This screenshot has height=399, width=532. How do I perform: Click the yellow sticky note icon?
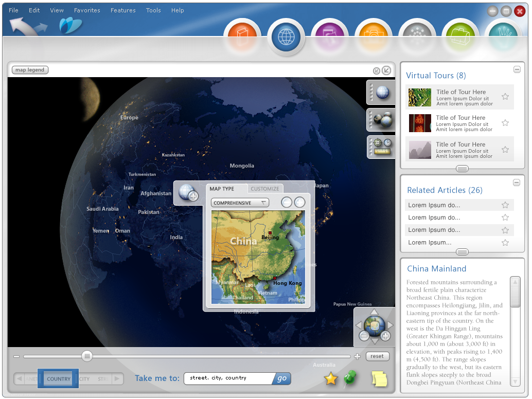click(x=379, y=379)
